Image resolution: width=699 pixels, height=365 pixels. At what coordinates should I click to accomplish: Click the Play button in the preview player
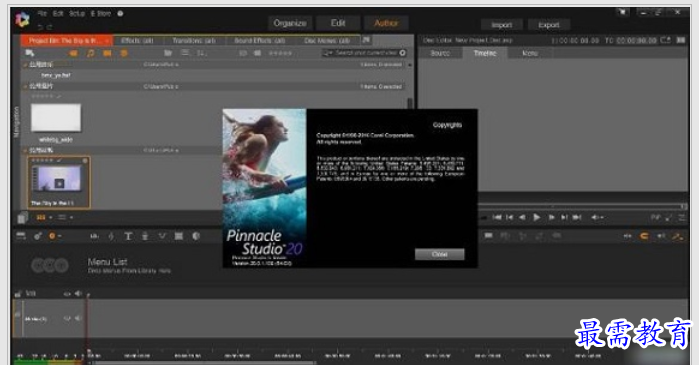click(x=537, y=217)
